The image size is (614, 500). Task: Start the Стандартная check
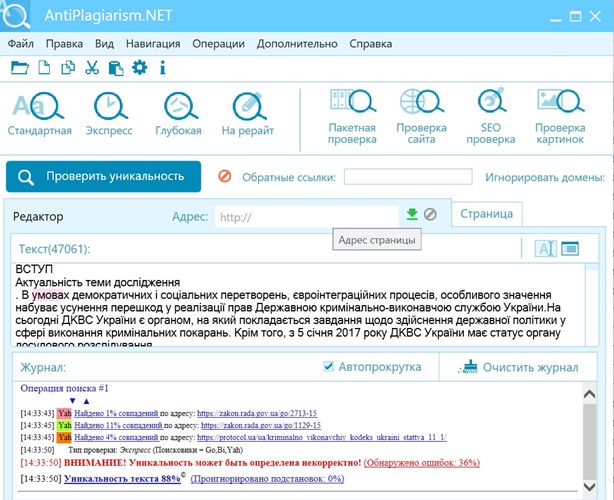(40, 114)
